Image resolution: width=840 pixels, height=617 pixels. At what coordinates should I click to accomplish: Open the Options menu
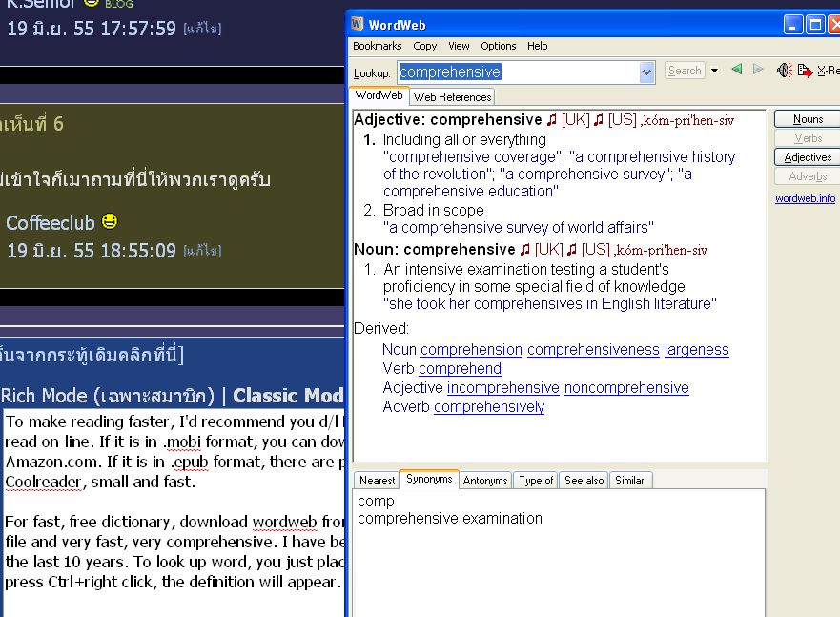pos(499,46)
